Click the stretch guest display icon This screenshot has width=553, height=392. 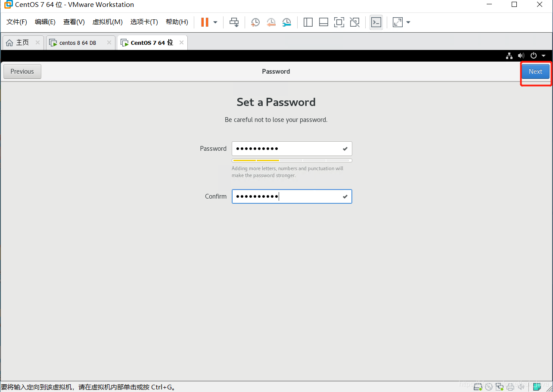click(398, 22)
